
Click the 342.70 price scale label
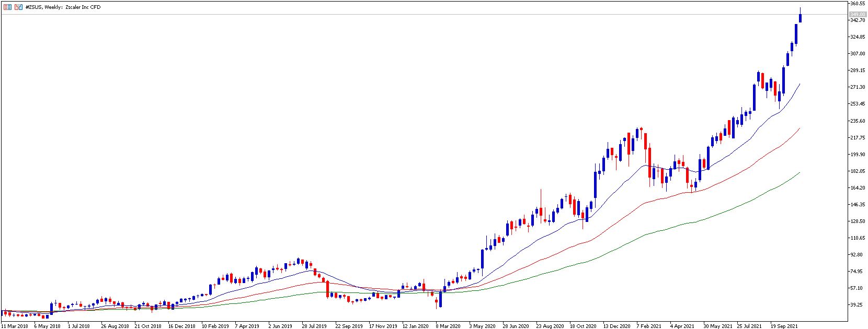click(858, 20)
